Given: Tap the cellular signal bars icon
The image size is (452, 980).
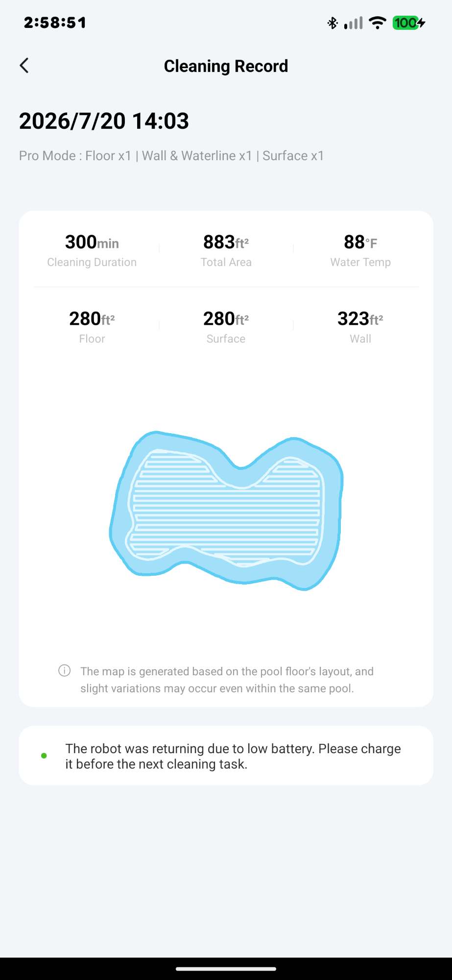Looking at the screenshot, I should pyautogui.click(x=353, y=23).
